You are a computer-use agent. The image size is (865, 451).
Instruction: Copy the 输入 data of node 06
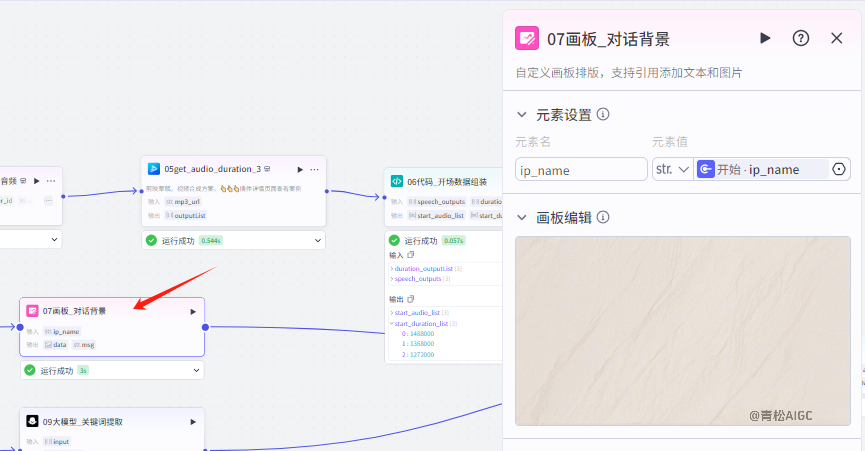410,255
